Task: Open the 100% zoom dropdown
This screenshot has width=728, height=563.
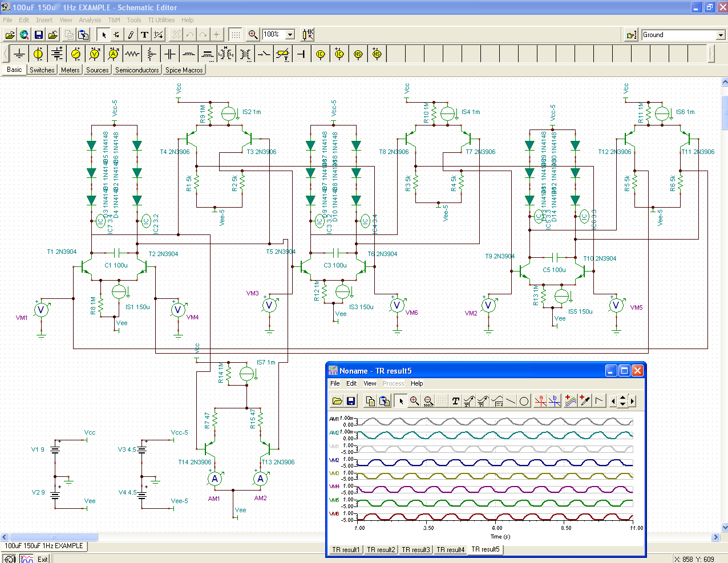Action: 290,35
